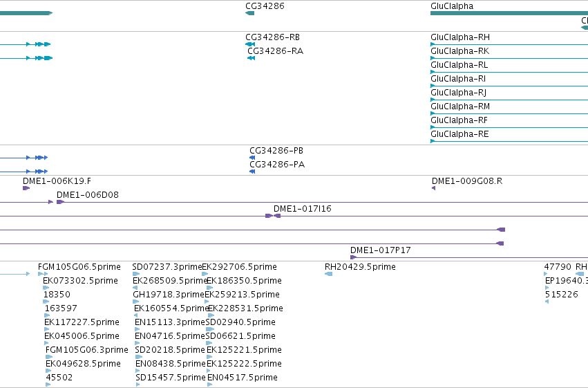588x388 pixels.
Task: Click the GluClalpha gene label
Action: 452,6
